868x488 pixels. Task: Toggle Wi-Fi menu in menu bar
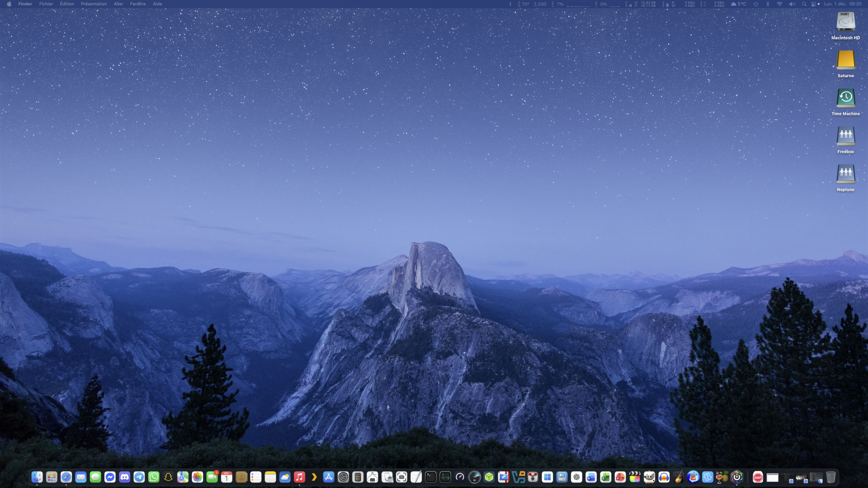point(779,4)
